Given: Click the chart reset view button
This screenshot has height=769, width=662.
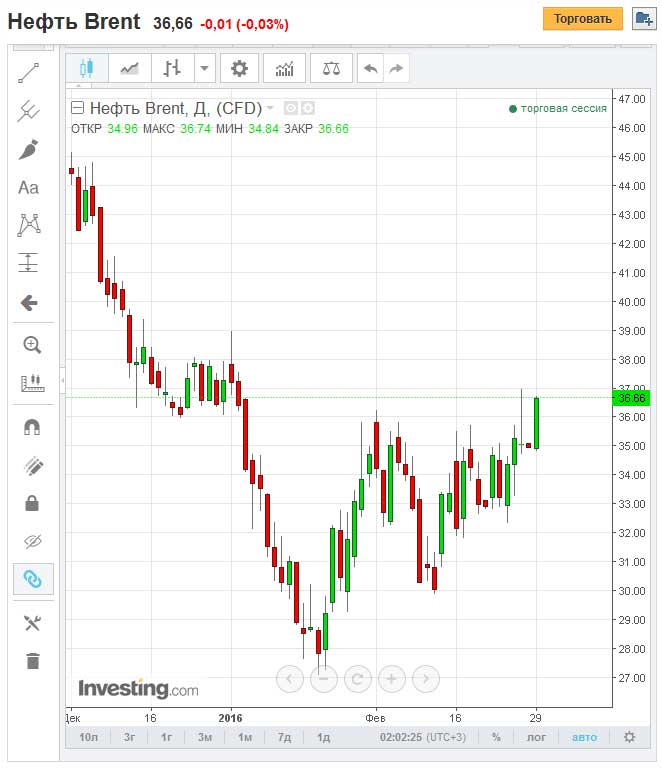Looking at the screenshot, I should tap(358, 679).
